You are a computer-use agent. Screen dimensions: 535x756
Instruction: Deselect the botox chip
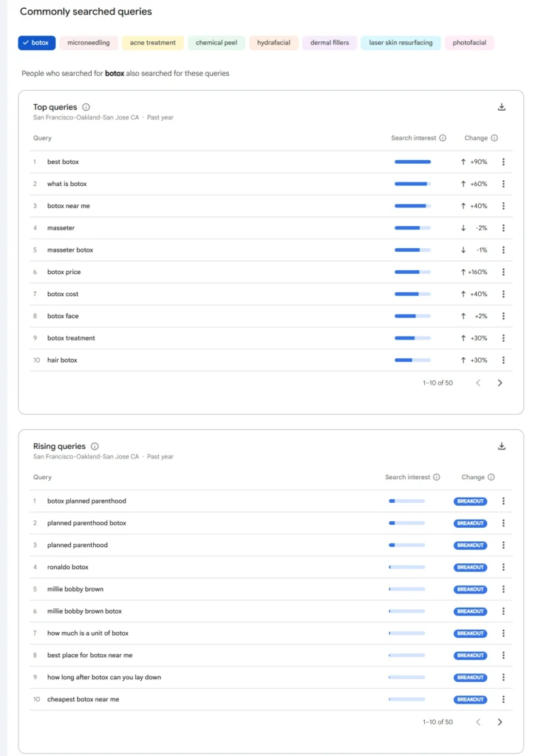click(x=37, y=42)
